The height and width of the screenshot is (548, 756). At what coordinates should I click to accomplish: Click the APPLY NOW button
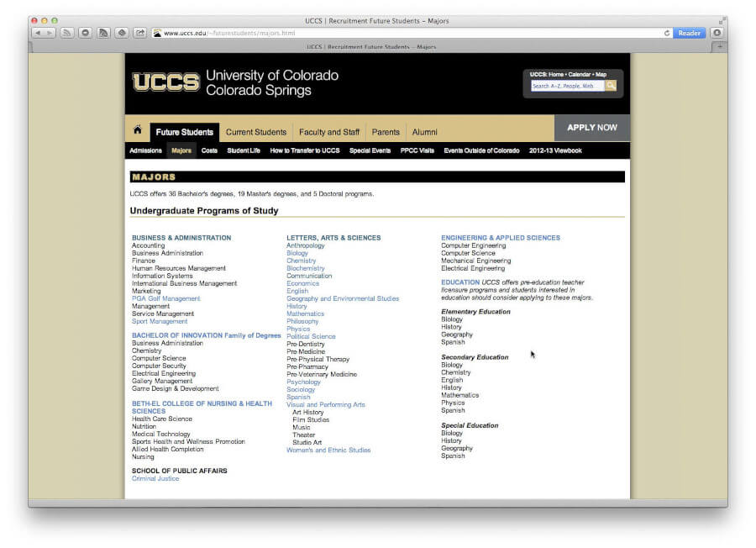pyautogui.click(x=592, y=128)
